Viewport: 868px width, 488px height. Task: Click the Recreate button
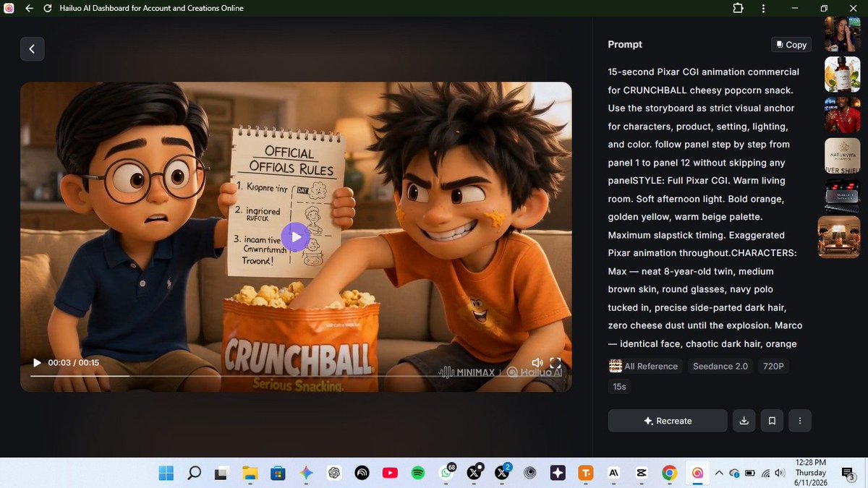click(668, 421)
